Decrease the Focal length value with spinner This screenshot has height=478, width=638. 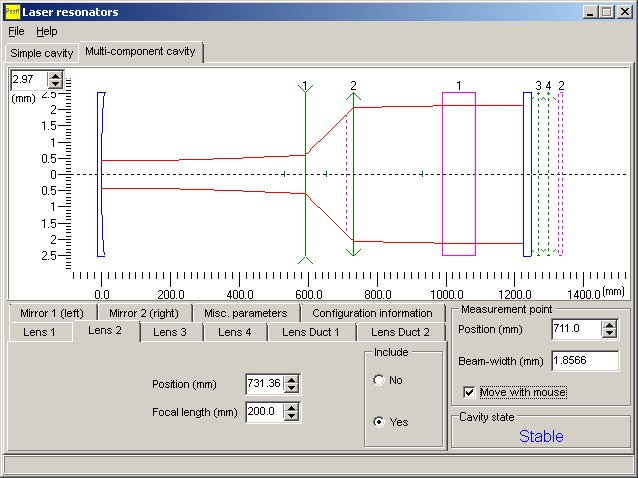click(x=291, y=417)
